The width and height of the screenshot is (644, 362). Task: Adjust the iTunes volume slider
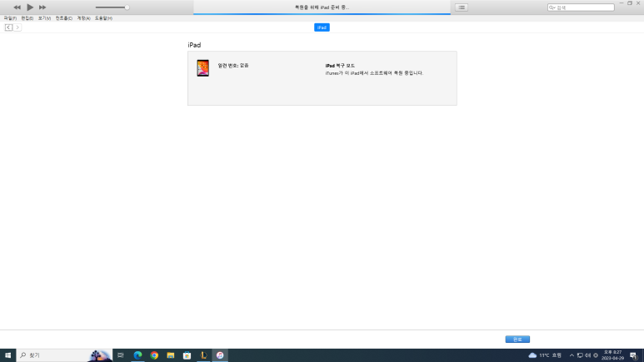pos(112,7)
